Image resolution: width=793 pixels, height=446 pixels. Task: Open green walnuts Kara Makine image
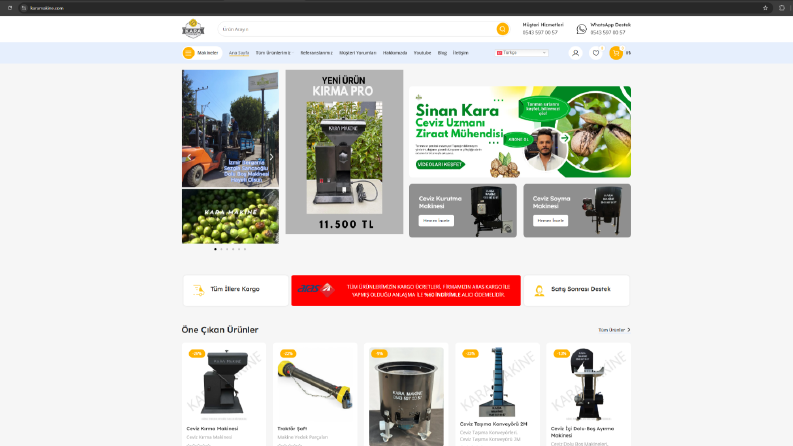click(x=230, y=216)
